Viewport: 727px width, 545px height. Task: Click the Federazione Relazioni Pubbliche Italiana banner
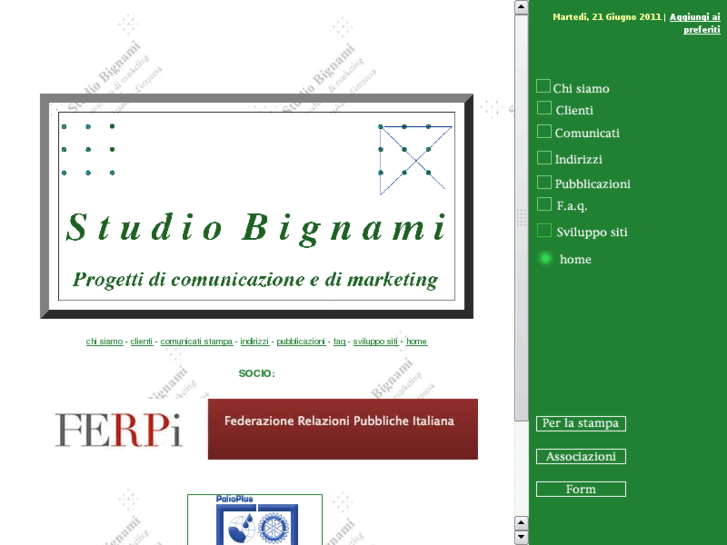tap(343, 429)
